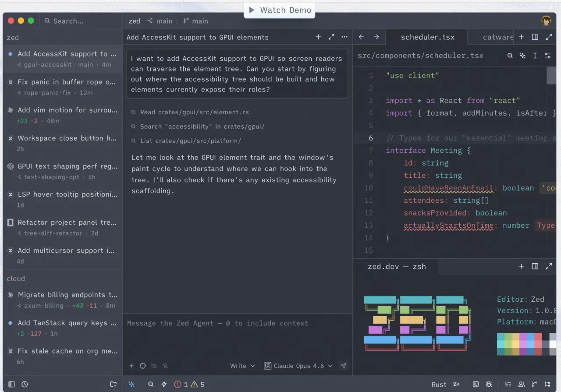Split the terminal pane

[x=535, y=266]
